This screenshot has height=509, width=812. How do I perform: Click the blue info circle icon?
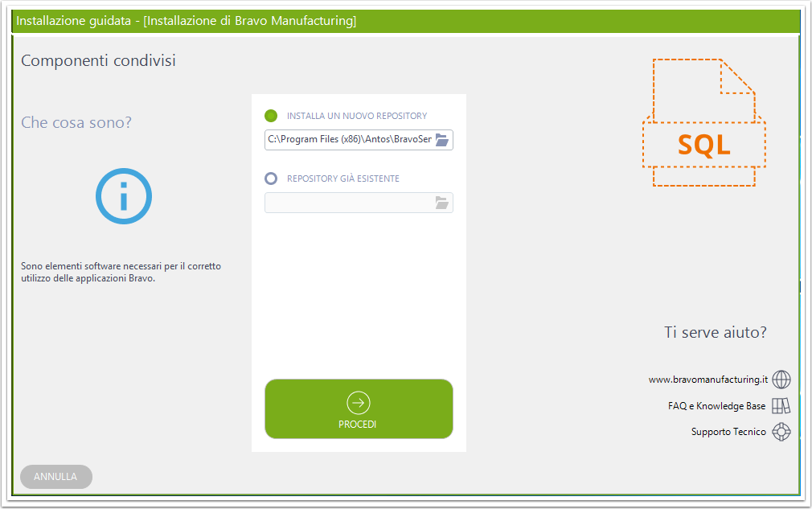click(124, 196)
